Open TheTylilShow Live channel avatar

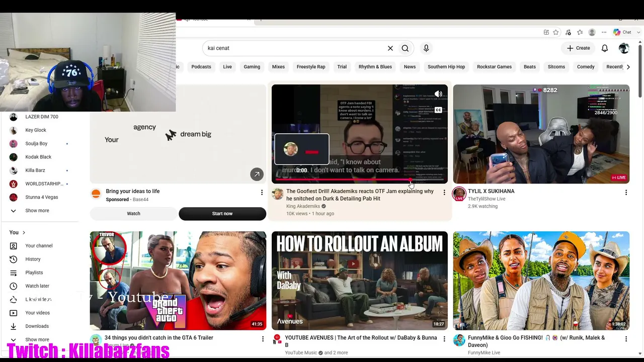tap(459, 194)
